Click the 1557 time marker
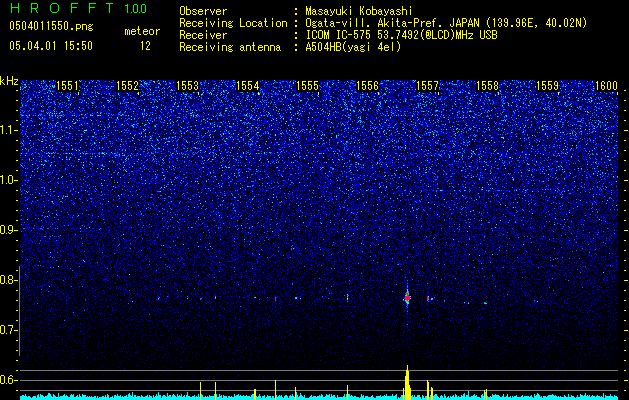This screenshot has height=400, width=629. [x=428, y=85]
